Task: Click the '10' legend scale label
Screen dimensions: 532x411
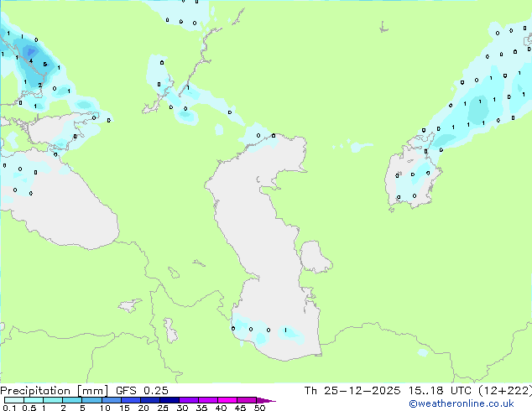Action: click(105, 408)
